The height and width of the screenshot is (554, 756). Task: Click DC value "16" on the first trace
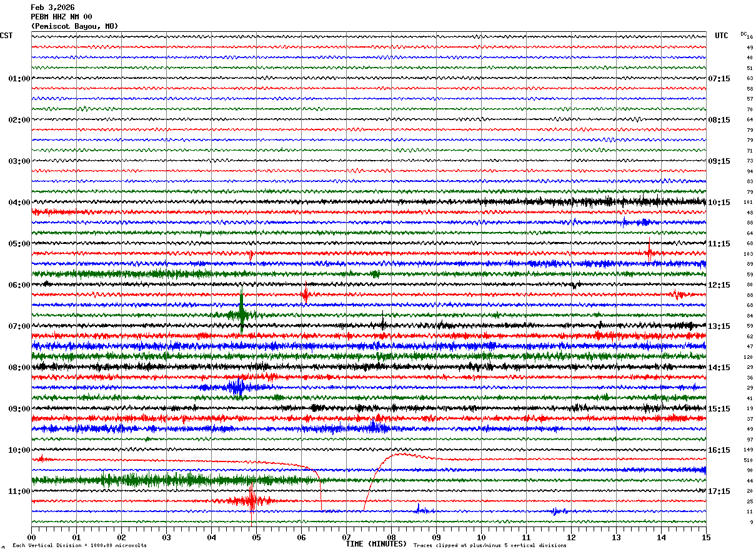[x=750, y=38]
